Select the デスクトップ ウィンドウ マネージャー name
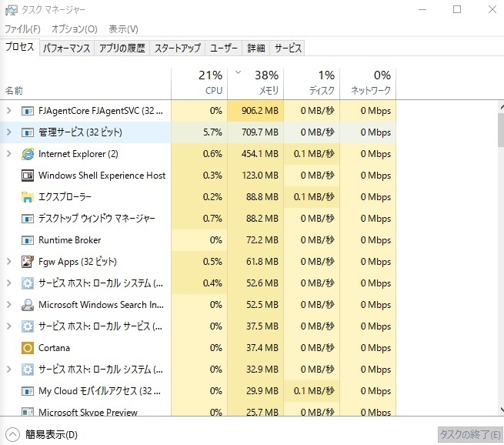 96,219
